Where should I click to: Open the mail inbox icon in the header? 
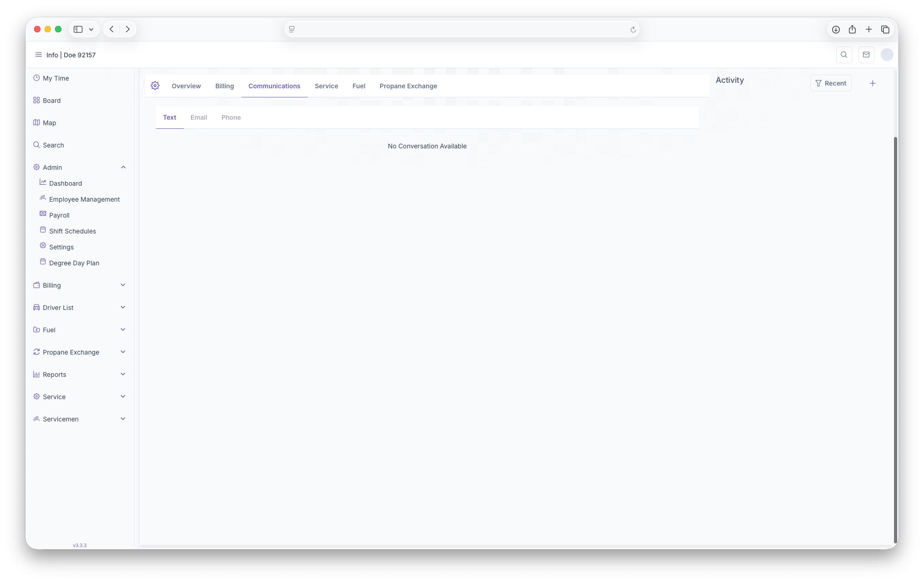(866, 55)
